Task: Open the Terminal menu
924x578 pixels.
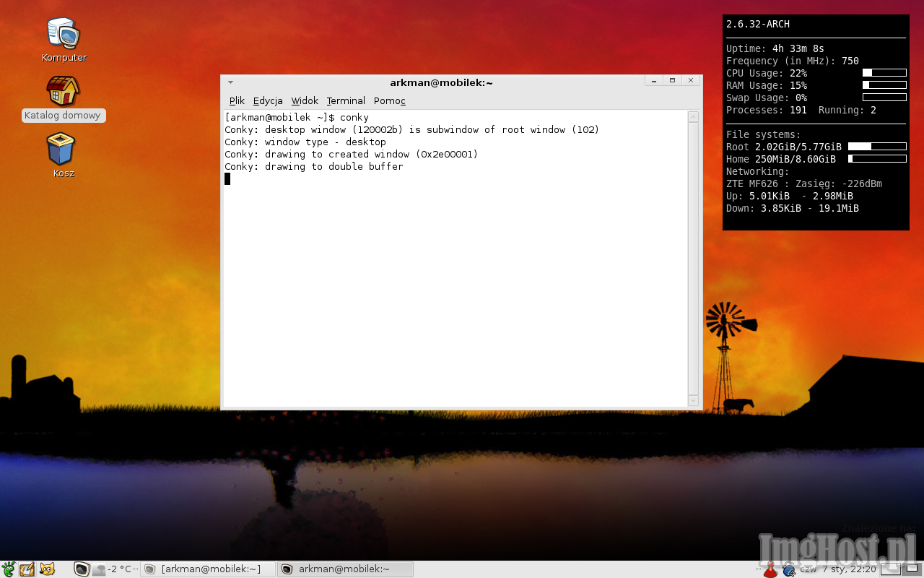Action: (346, 101)
